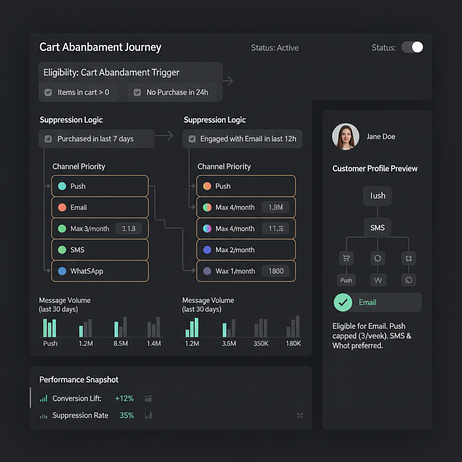Click Jane Doe's profile photo
This screenshot has height=462, width=462.
[345, 137]
